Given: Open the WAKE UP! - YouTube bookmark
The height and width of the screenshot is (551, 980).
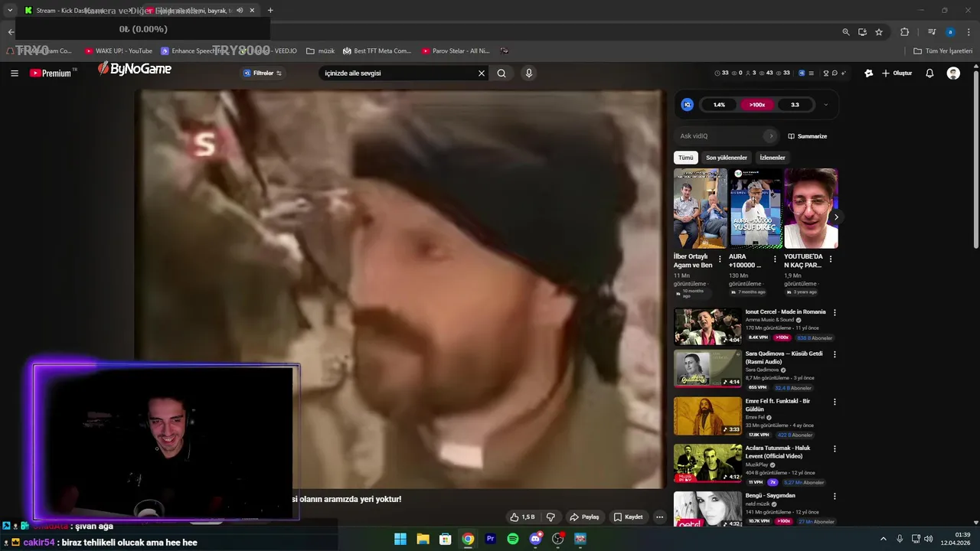Looking at the screenshot, I should (x=119, y=51).
